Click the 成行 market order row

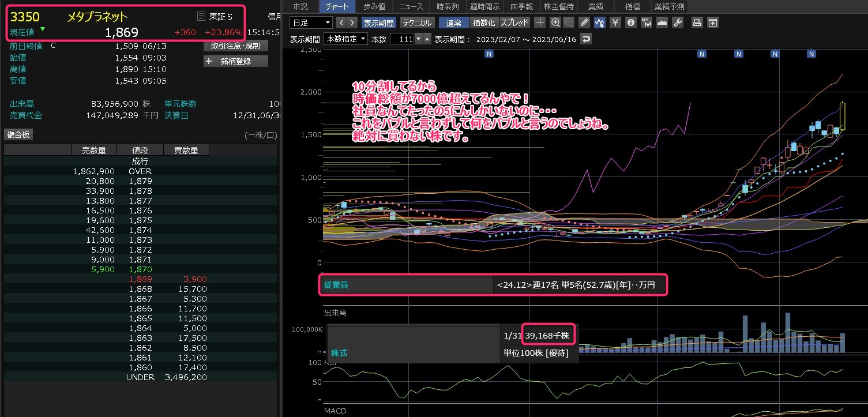141,161
